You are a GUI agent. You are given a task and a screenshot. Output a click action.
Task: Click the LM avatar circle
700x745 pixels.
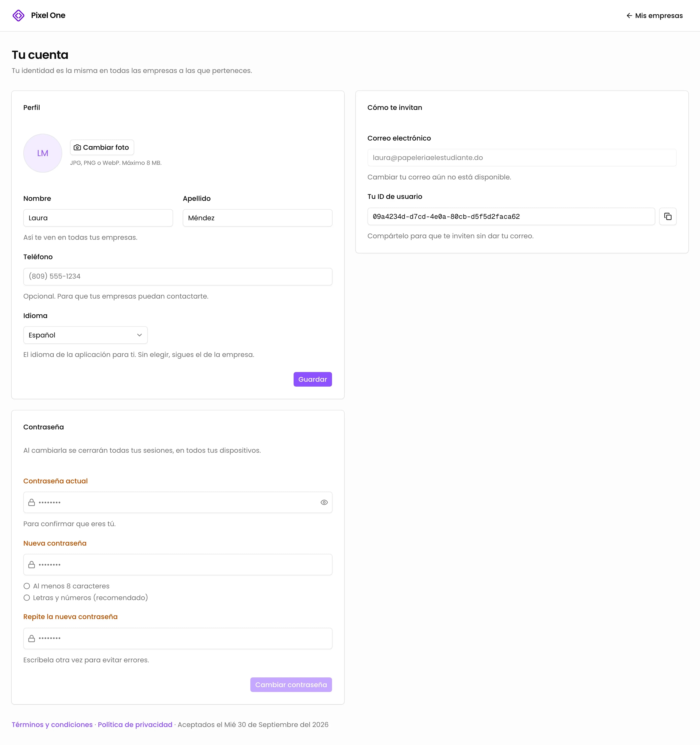(43, 153)
